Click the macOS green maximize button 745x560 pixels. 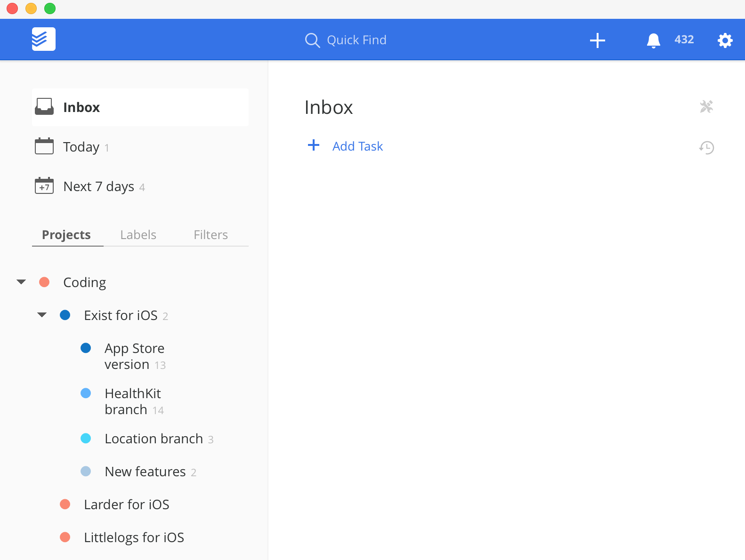click(50, 8)
